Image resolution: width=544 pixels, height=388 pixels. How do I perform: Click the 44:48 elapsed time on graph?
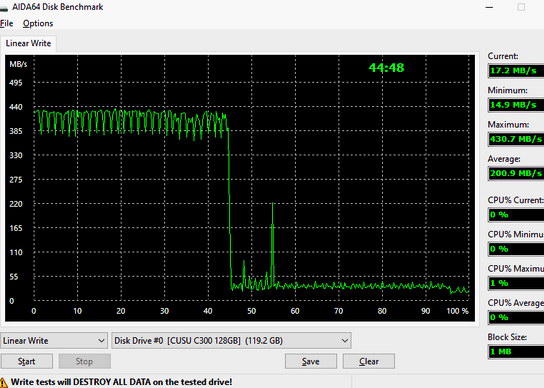point(386,67)
